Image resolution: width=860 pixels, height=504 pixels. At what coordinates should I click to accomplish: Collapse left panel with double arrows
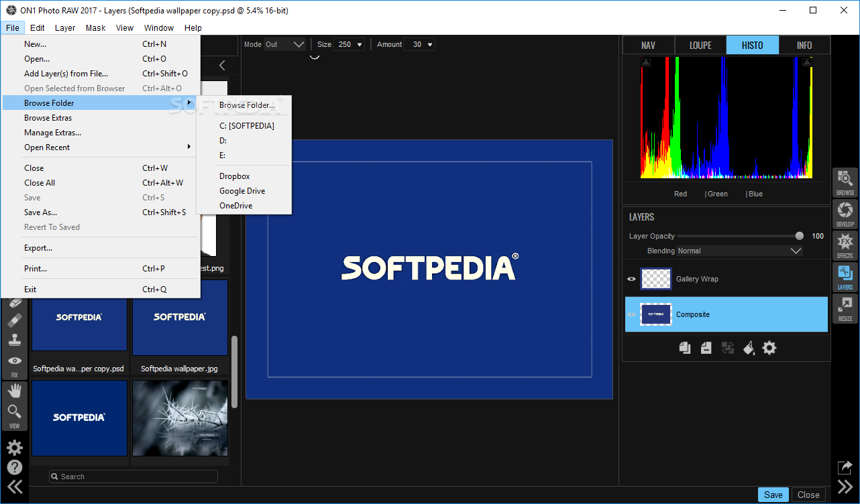(x=14, y=487)
